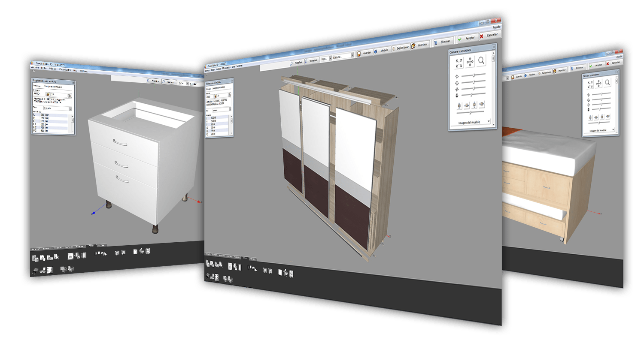Viewport: 644px width, 343px height.
Task: Select H2 value 725.00 in left panel
Action: (x=44, y=127)
